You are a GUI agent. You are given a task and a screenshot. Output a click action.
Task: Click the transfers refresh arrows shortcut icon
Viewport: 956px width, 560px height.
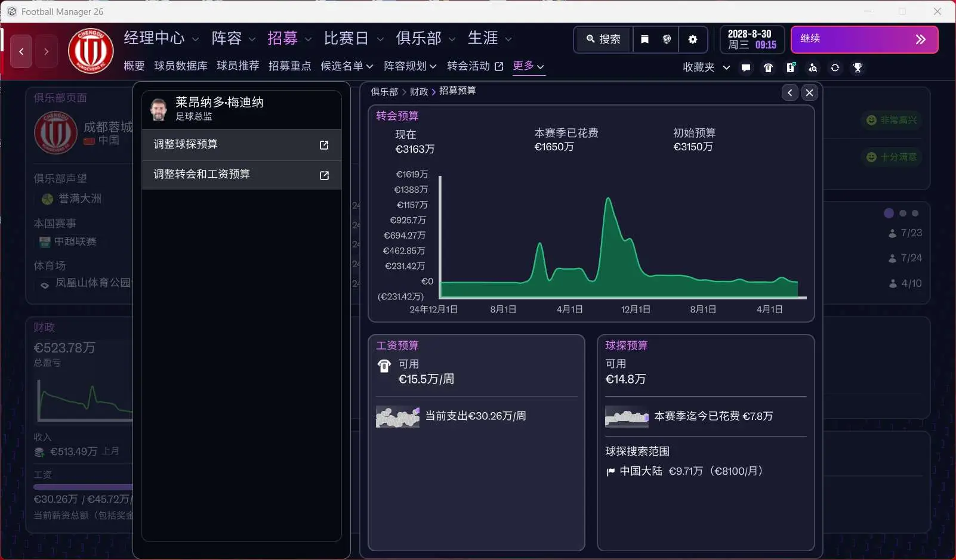tap(835, 67)
